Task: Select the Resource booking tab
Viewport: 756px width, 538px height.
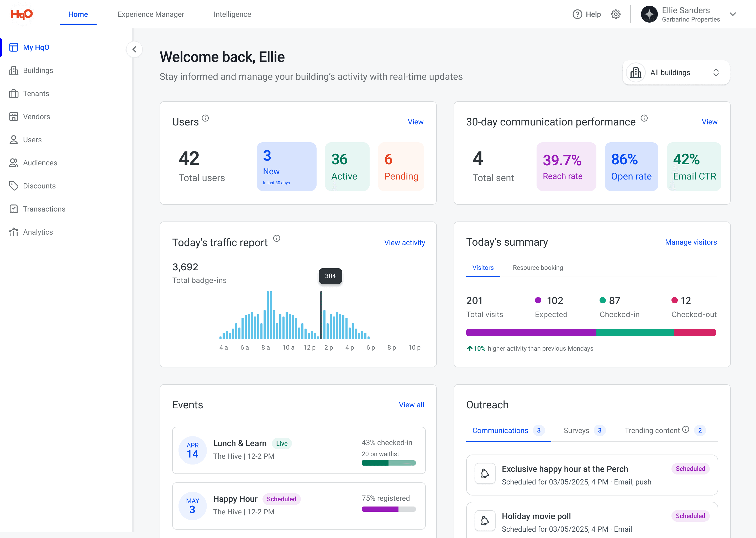Action: click(x=538, y=268)
